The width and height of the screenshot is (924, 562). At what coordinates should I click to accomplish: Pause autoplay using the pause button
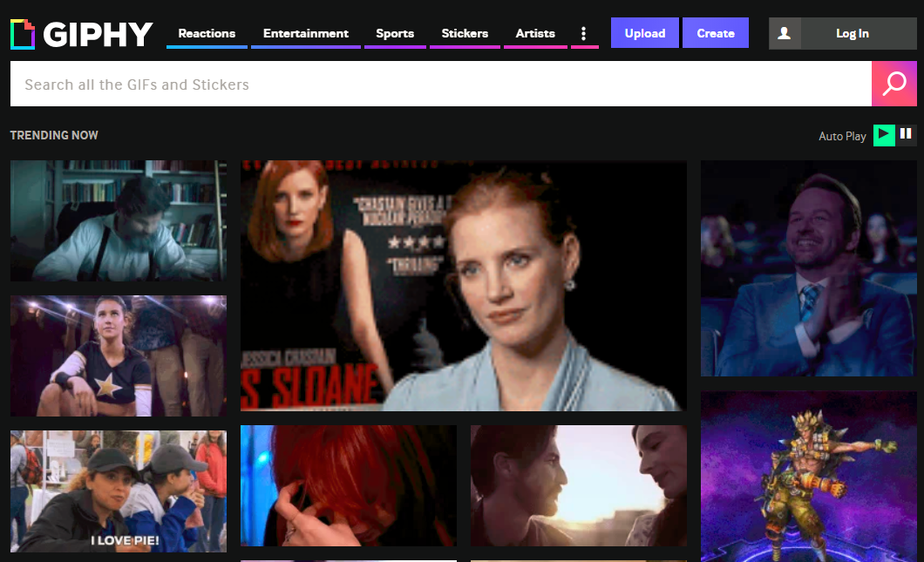pyautogui.click(x=907, y=134)
